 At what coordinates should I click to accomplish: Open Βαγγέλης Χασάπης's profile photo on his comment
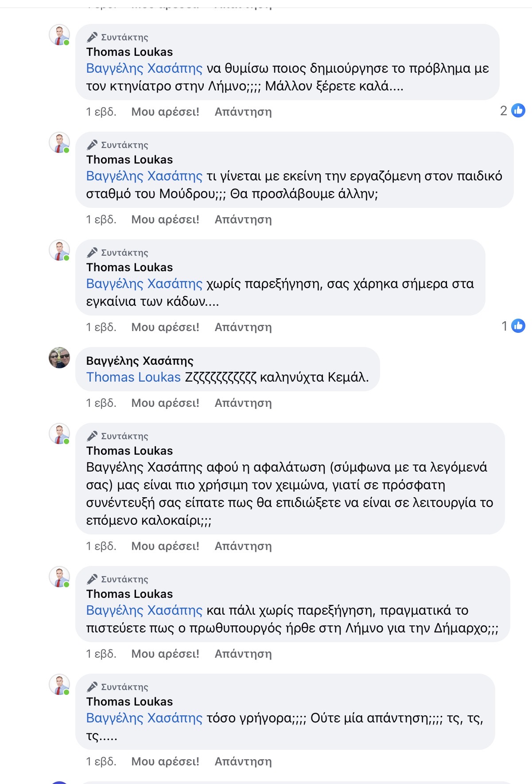(59, 358)
